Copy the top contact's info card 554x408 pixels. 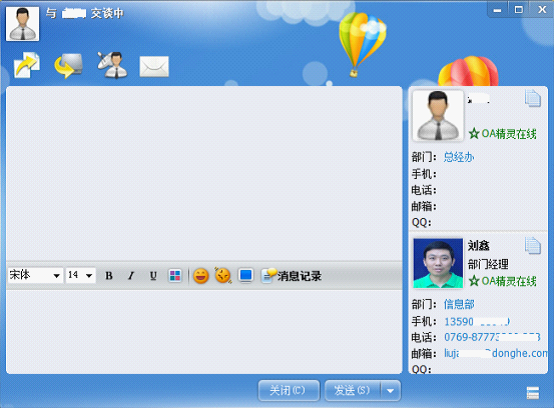pos(532,98)
